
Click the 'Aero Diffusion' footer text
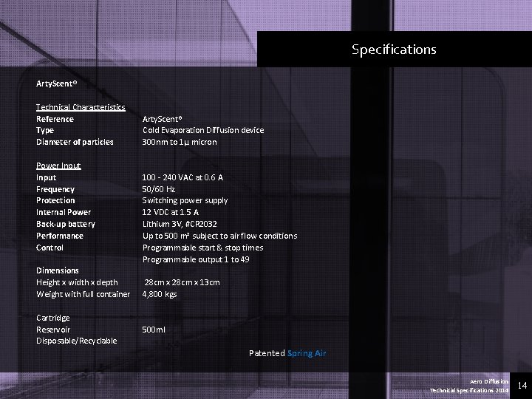pyautogui.click(x=489, y=382)
